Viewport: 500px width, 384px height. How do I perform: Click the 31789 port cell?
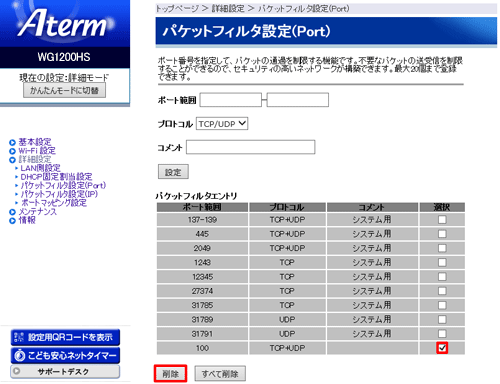click(202, 319)
